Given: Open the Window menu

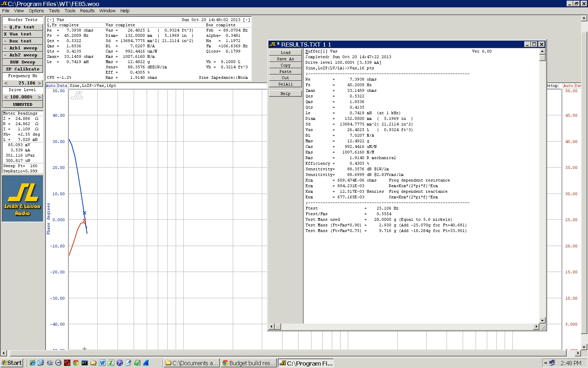Looking at the screenshot, I should [x=107, y=11].
